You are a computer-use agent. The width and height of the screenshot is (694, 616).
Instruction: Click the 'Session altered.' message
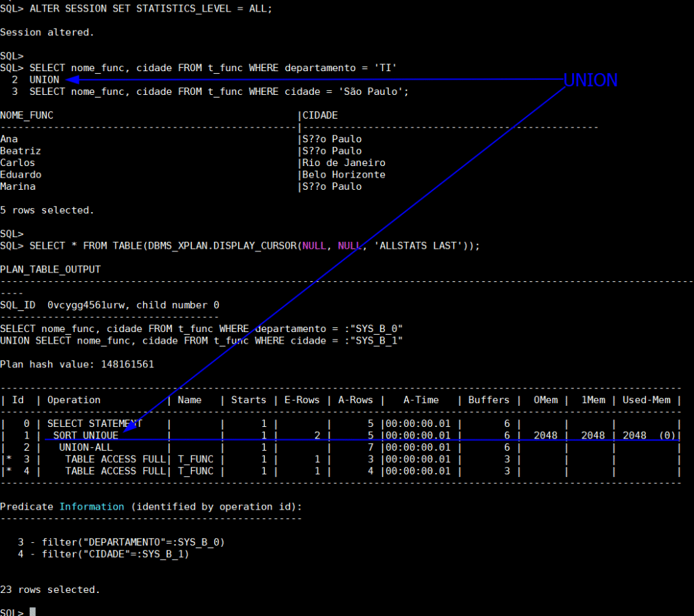[x=47, y=32]
